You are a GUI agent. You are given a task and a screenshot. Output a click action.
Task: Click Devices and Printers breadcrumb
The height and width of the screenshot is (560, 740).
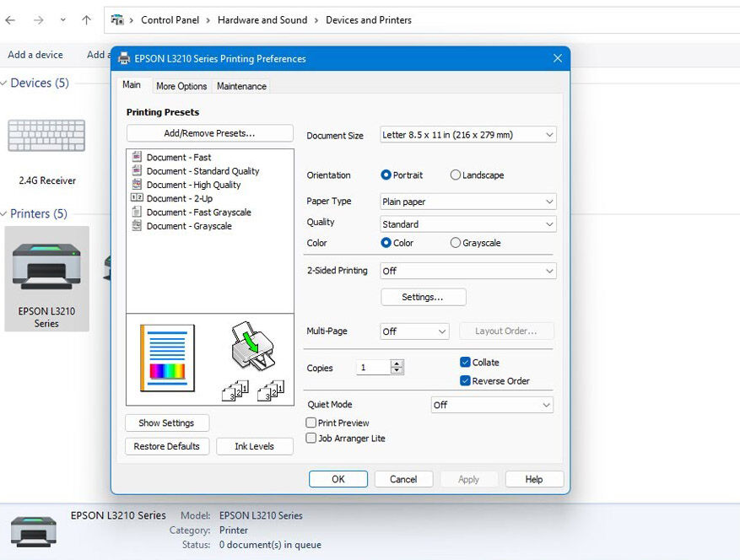[x=369, y=19]
